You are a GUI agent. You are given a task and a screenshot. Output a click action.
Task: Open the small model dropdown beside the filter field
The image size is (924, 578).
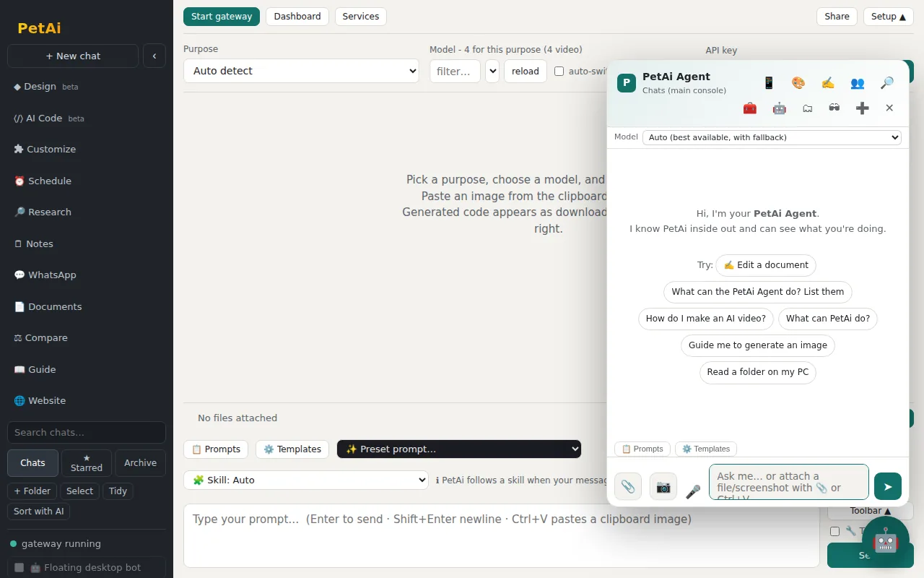[492, 71]
